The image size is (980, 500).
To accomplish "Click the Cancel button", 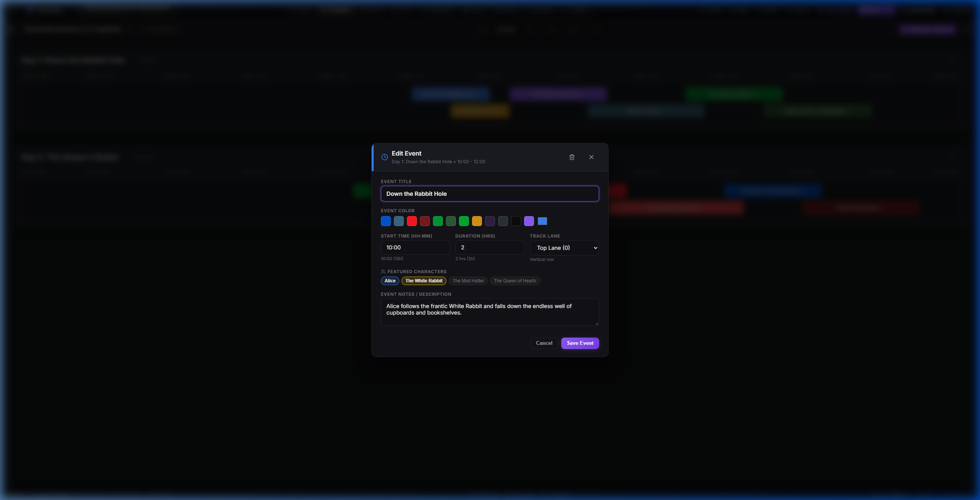I will (x=544, y=343).
